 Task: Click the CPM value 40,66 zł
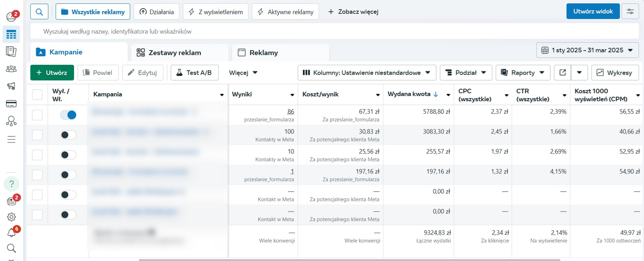(x=630, y=132)
